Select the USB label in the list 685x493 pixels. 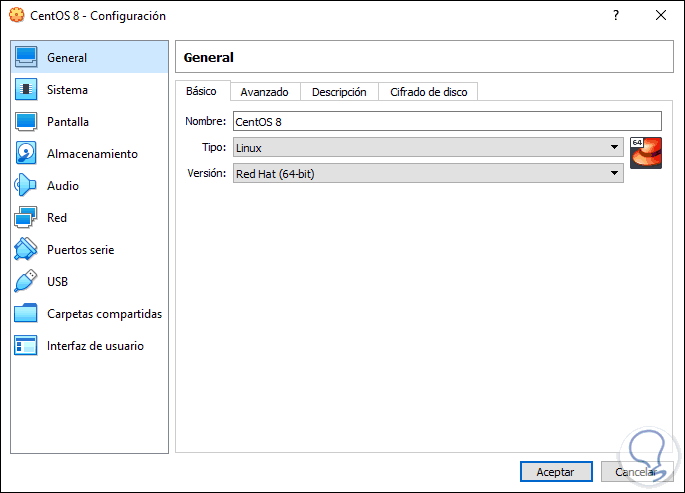pyautogui.click(x=57, y=282)
